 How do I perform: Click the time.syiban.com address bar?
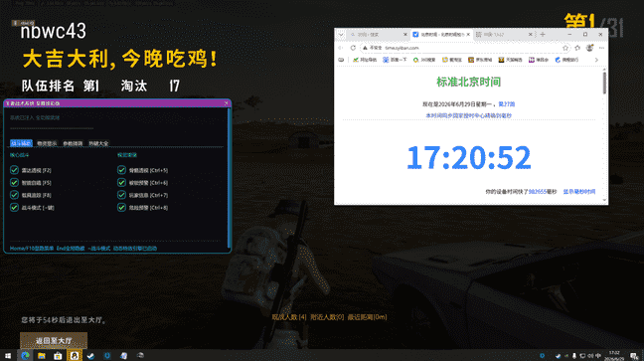point(464,48)
